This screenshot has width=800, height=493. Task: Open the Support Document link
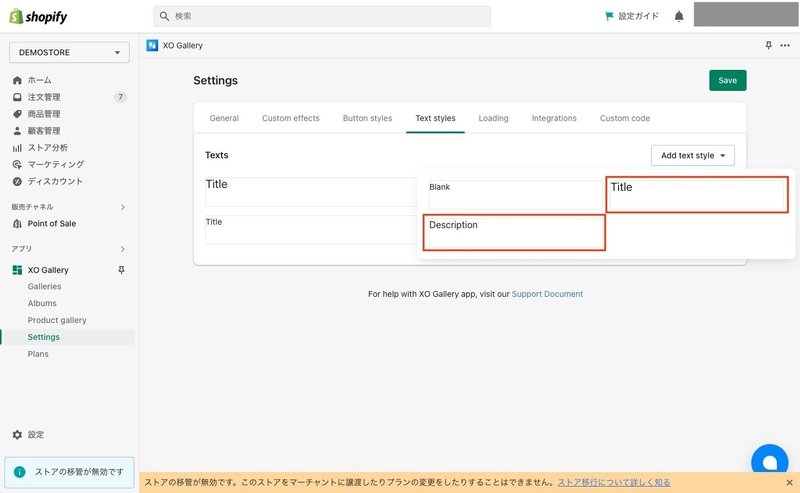coord(547,294)
